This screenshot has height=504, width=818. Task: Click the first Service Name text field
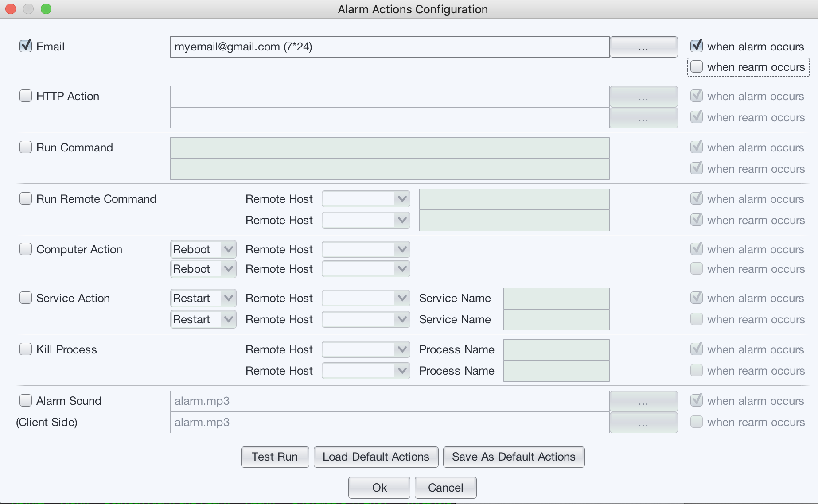click(556, 299)
